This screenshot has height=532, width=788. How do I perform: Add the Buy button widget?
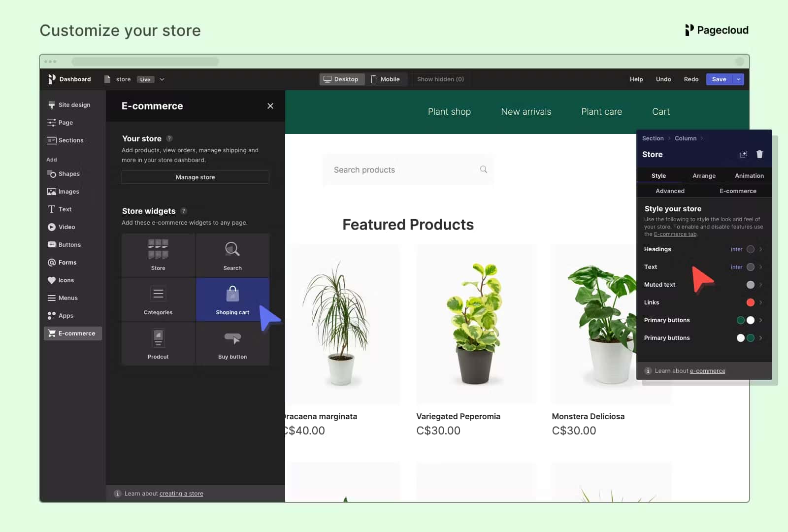coord(232,344)
